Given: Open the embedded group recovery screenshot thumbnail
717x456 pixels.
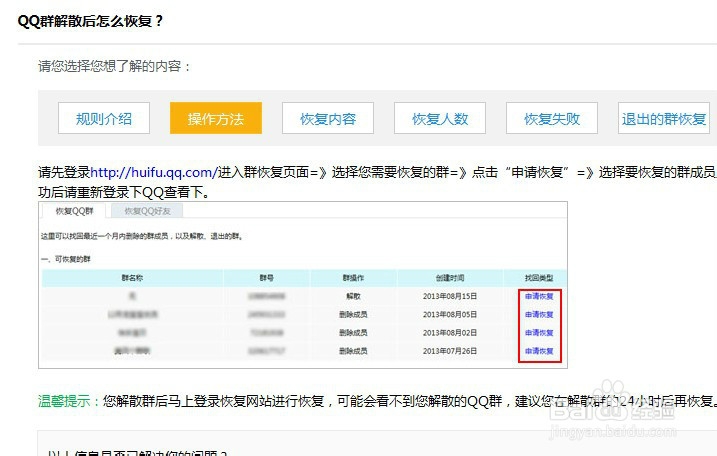Looking at the screenshot, I should pyautogui.click(x=303, y=285).
